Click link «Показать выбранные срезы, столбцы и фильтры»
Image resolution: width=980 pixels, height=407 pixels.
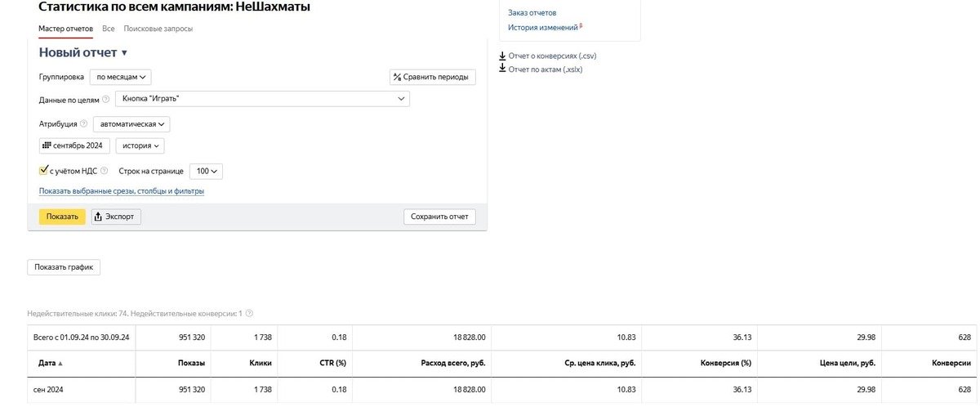point(122,191)
